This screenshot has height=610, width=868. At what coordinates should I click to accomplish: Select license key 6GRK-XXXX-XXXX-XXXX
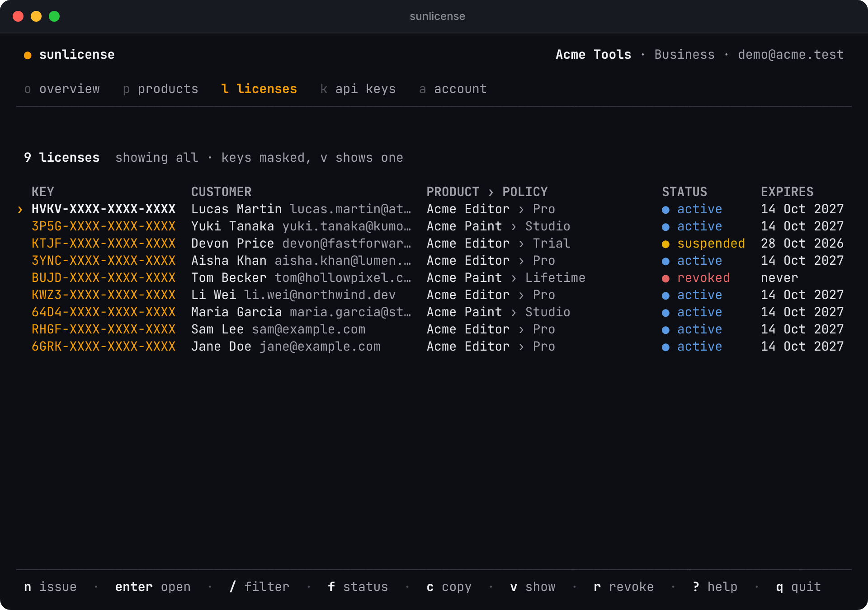(104, 347)
